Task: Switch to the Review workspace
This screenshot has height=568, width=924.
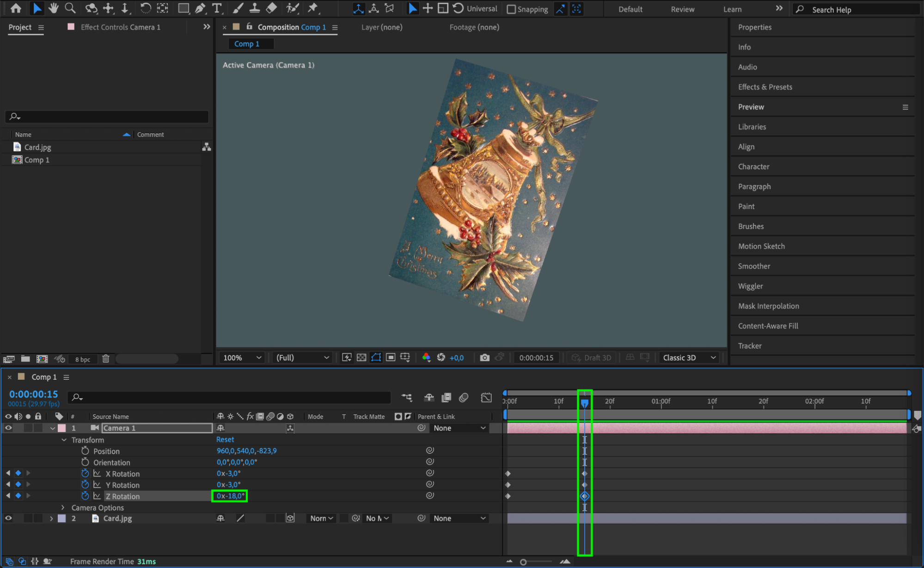Action: (x=682, y=9)
